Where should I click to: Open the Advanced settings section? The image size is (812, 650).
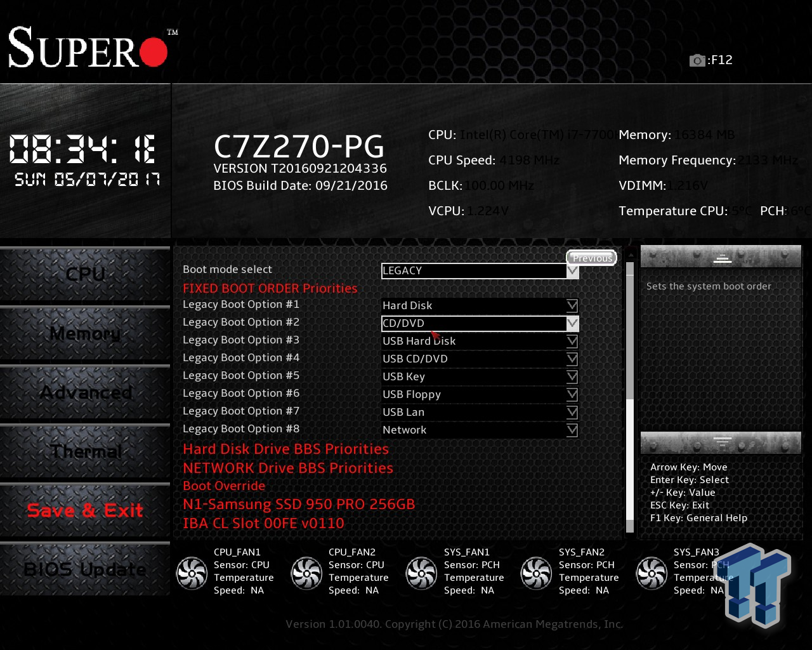(x=85, y=392)
